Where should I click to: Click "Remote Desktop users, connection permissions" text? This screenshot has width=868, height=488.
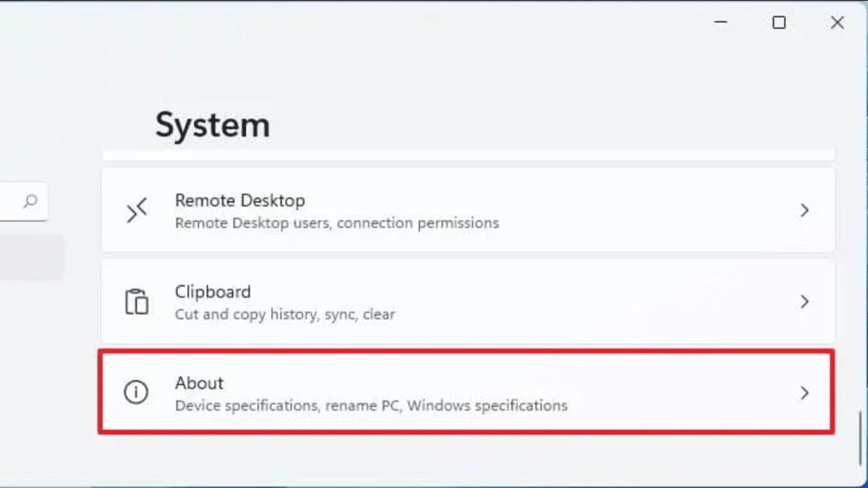point(336,223)
